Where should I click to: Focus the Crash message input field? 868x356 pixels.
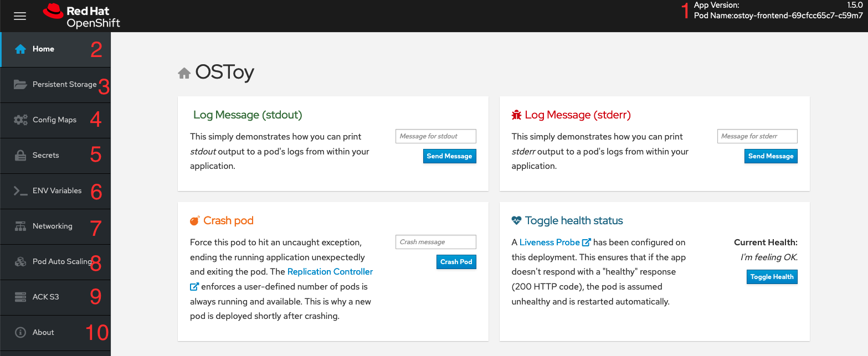(435, 242)
